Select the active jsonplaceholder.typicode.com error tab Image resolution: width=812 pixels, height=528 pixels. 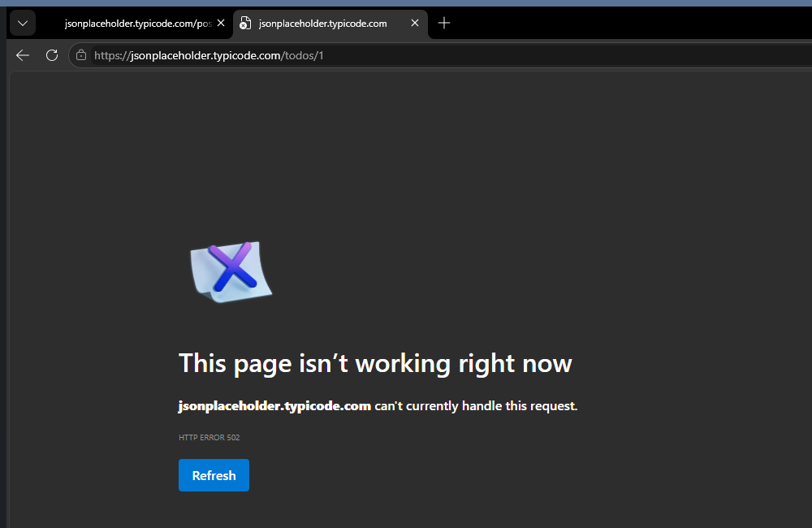click(330, 24)
